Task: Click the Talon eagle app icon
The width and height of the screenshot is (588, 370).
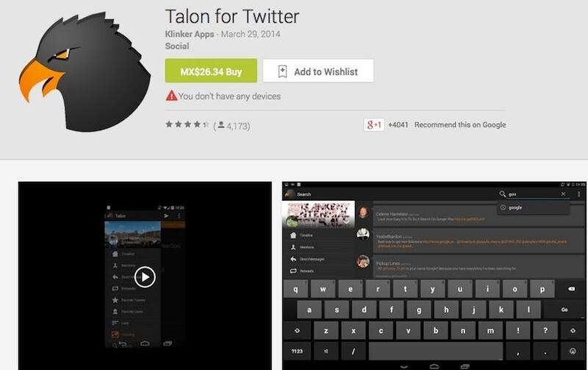Action: pyautogui.click(x=85, y=72)
